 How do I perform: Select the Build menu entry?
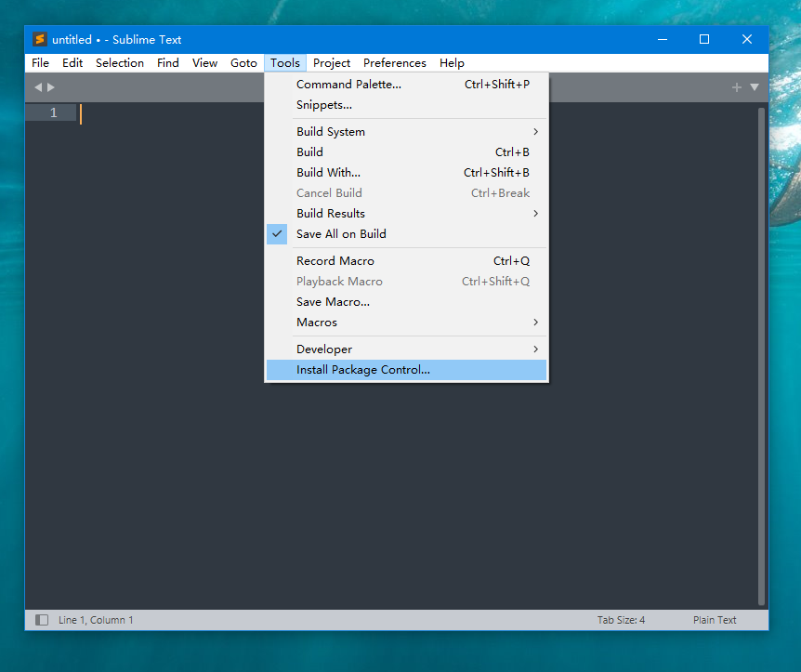click(407, 152)
